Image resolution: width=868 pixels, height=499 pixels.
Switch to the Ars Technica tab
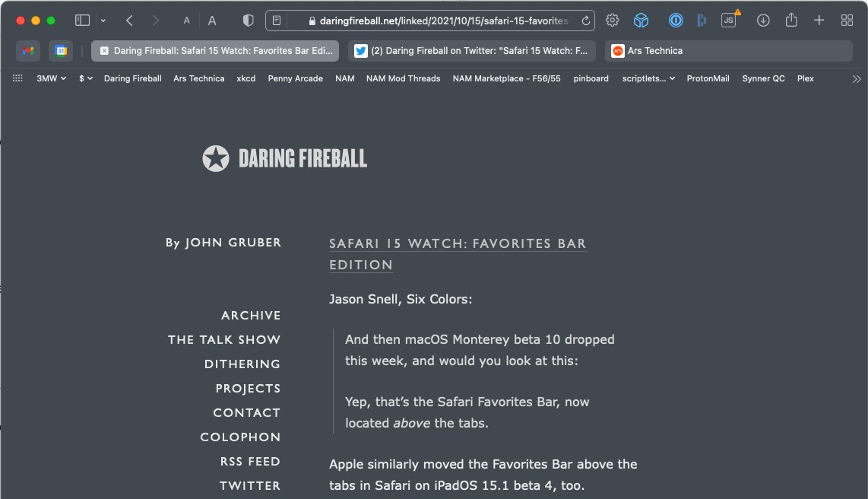[x=728, y=51]
